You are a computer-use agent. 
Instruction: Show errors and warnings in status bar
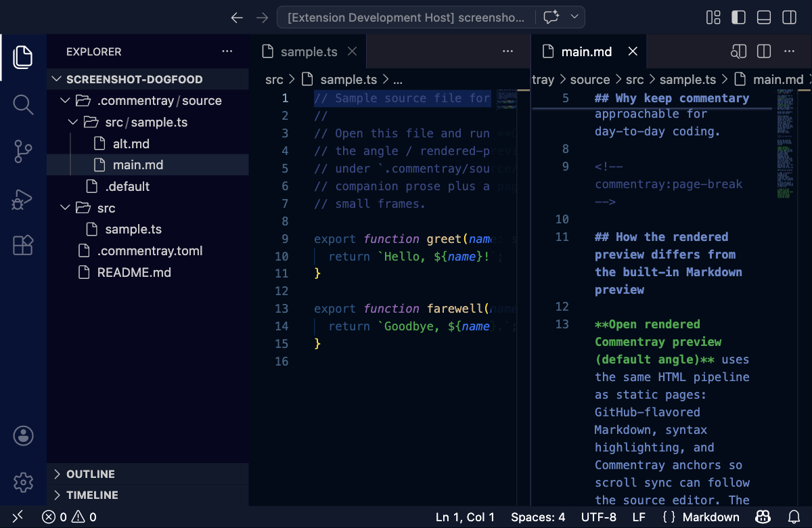[70, 517]
